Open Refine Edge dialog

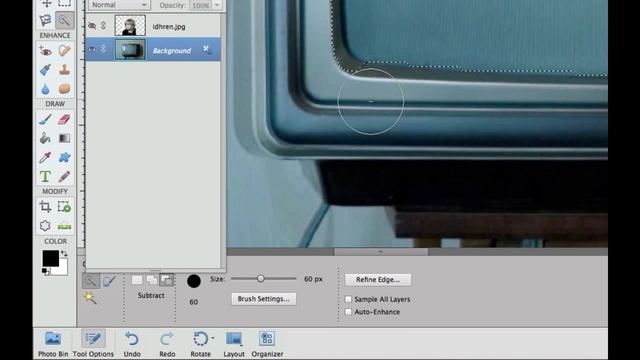[378, 280]
